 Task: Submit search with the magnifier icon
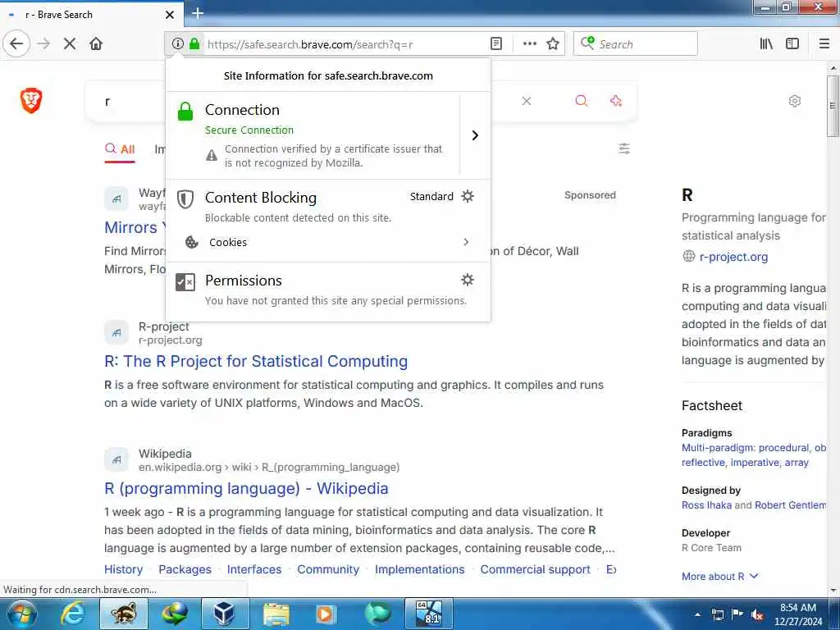(x=582, y=101)
